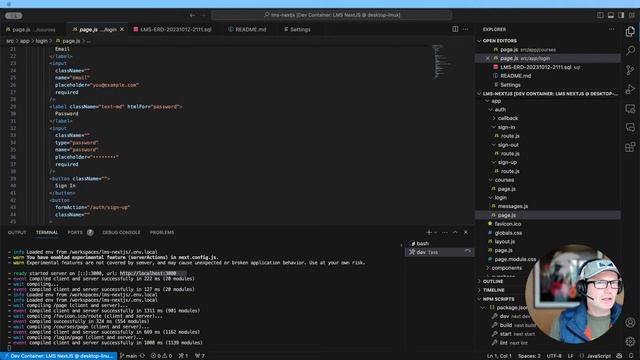Select the dev Task terminal instance
This screenshot has height=360, width=640.
coord(439,252)
